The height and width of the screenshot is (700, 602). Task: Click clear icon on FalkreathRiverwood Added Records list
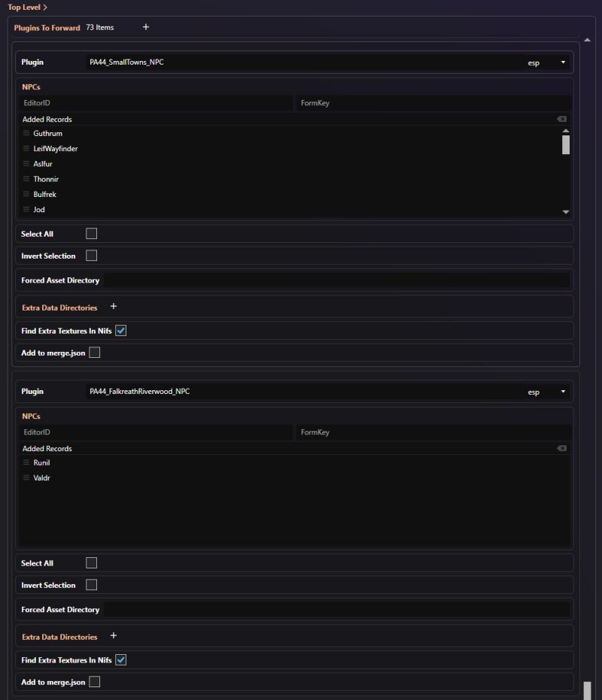[561, 447]
